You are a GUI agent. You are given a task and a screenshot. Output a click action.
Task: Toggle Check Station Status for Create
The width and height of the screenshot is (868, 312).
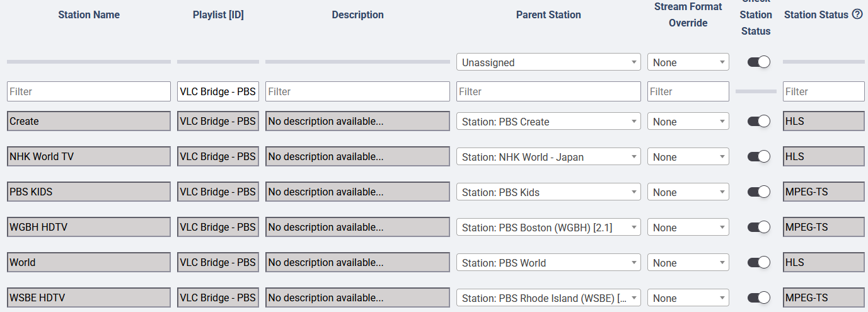tap(758, 122)
